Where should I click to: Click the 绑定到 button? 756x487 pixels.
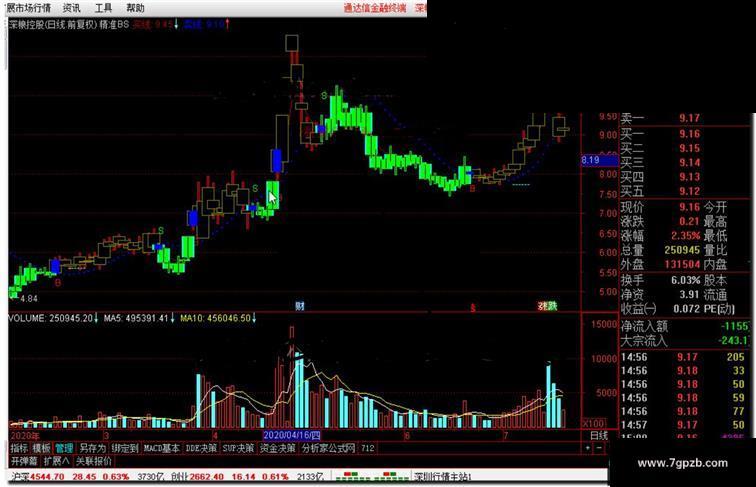[125, 448]
